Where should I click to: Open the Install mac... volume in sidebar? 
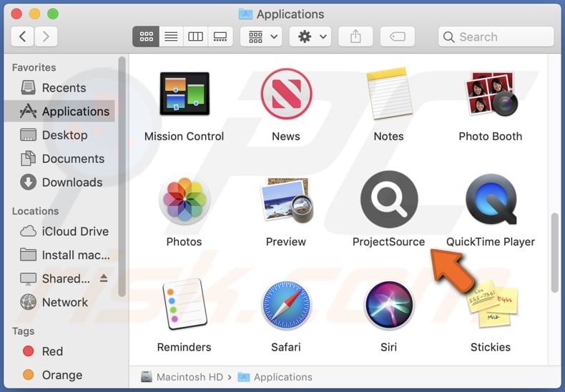point(59,255)
